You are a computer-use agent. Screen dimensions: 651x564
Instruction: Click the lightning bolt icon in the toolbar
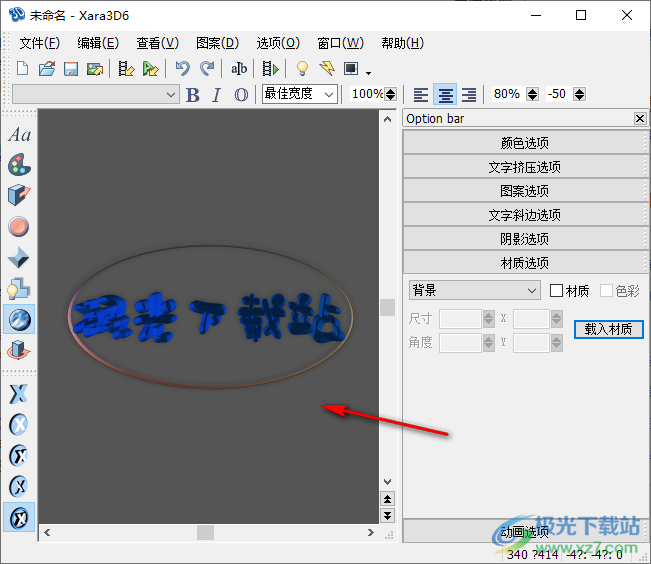coord(327,69)
